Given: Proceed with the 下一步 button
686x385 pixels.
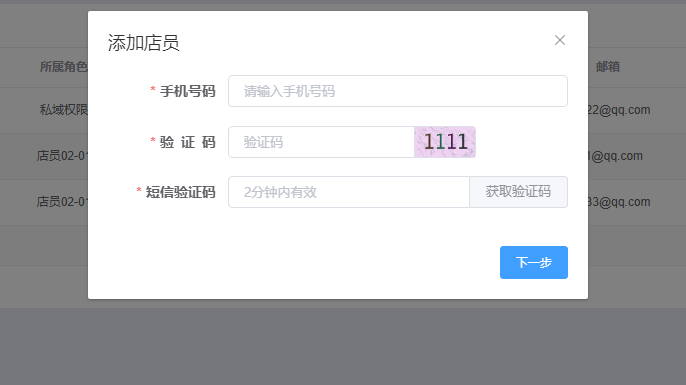Looking at the screenshot, I should coord(534,262).
